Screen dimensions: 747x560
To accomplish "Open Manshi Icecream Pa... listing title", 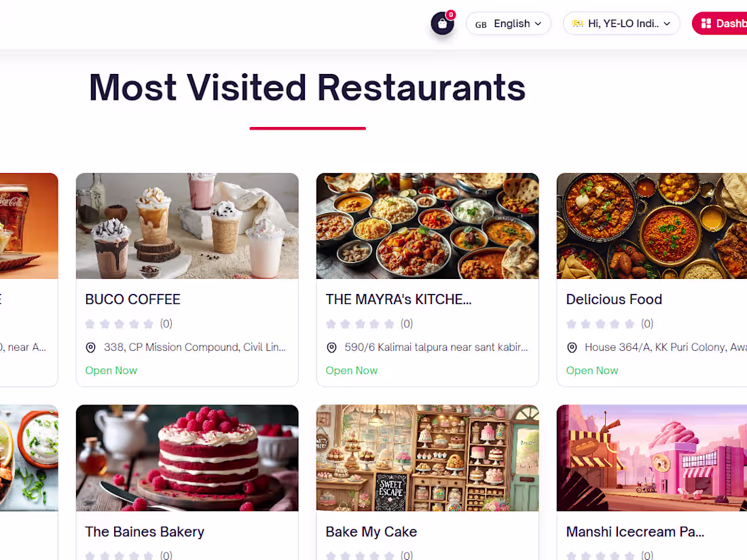I will coord(635,531).
